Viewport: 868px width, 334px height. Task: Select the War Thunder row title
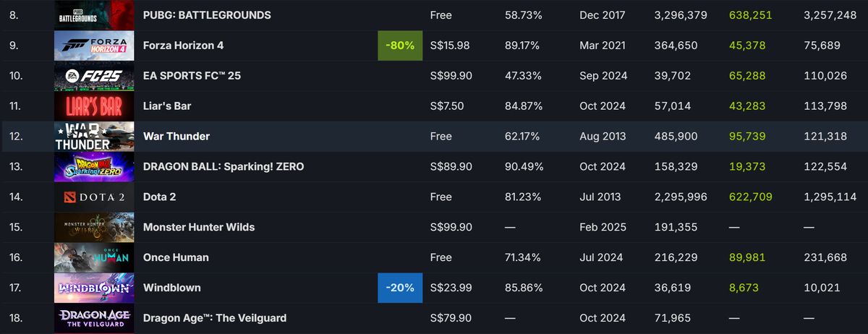click(x=178, y=137)
